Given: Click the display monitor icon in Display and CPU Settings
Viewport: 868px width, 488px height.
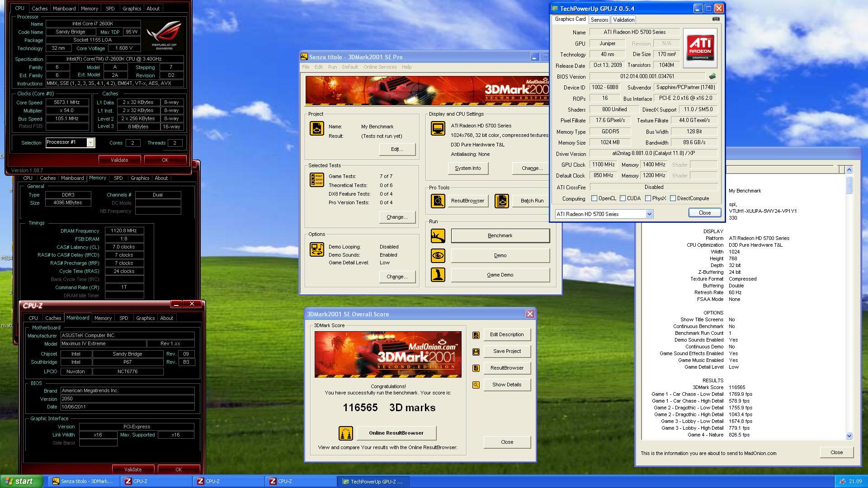Looking at the screenshot, I should coord(438,128).
